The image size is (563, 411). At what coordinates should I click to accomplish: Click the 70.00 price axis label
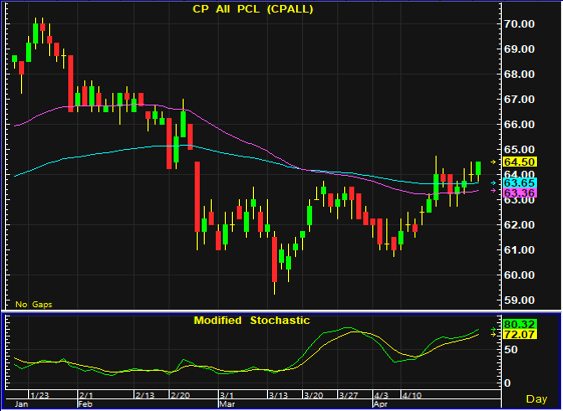(519, 24)
